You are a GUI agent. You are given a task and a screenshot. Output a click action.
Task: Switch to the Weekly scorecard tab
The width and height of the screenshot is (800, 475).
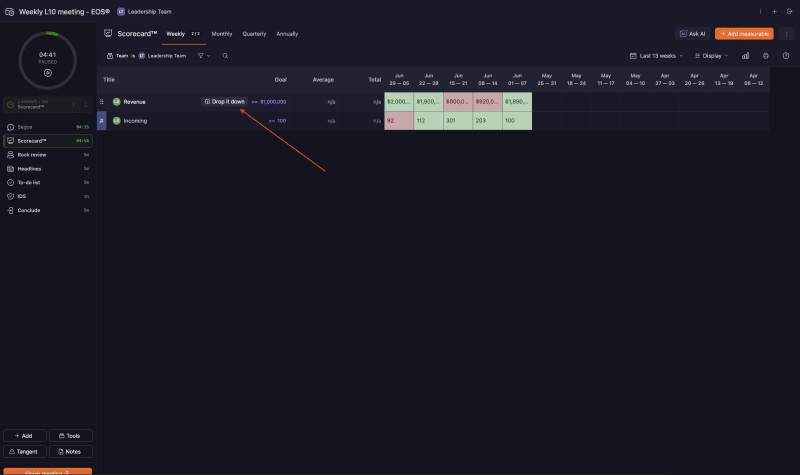(x=183, y=34)
